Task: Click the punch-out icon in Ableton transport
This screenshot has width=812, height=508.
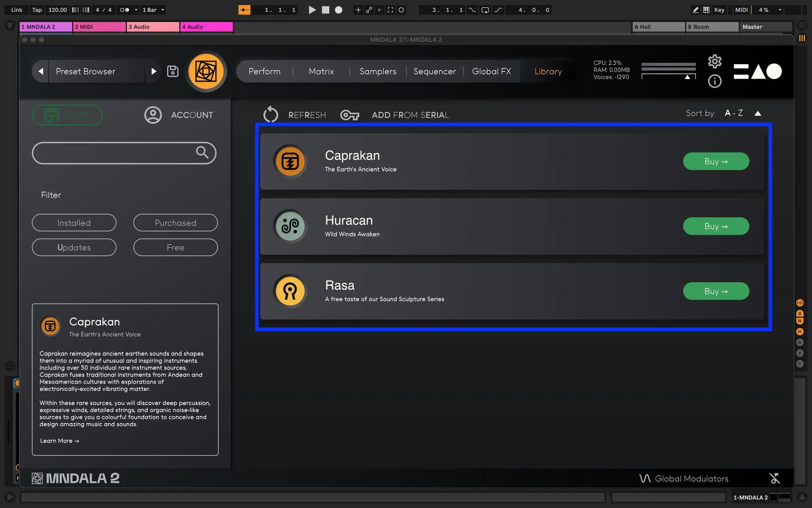Action: [498, 10]
